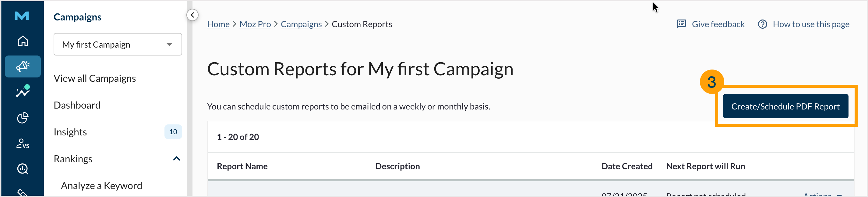Screen dimensions: 868x197
Task: Click Analyze a Keyword under Rankings
Action: click(101, 185)
